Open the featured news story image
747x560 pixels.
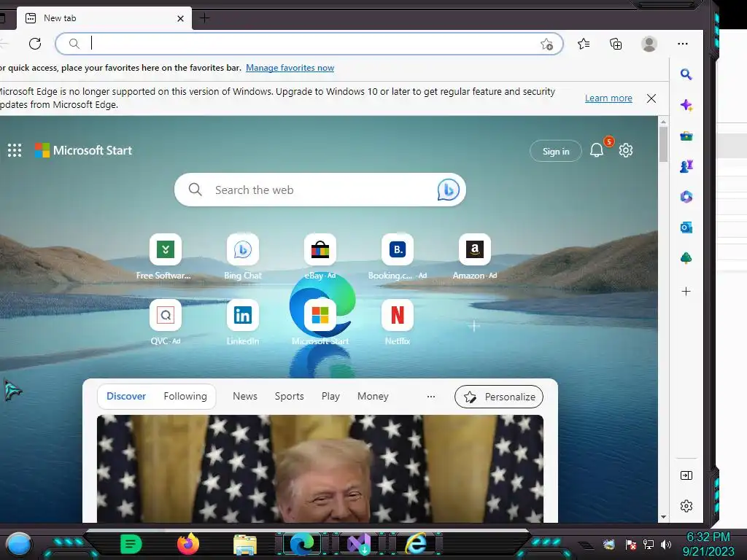[x=320, y=469]
